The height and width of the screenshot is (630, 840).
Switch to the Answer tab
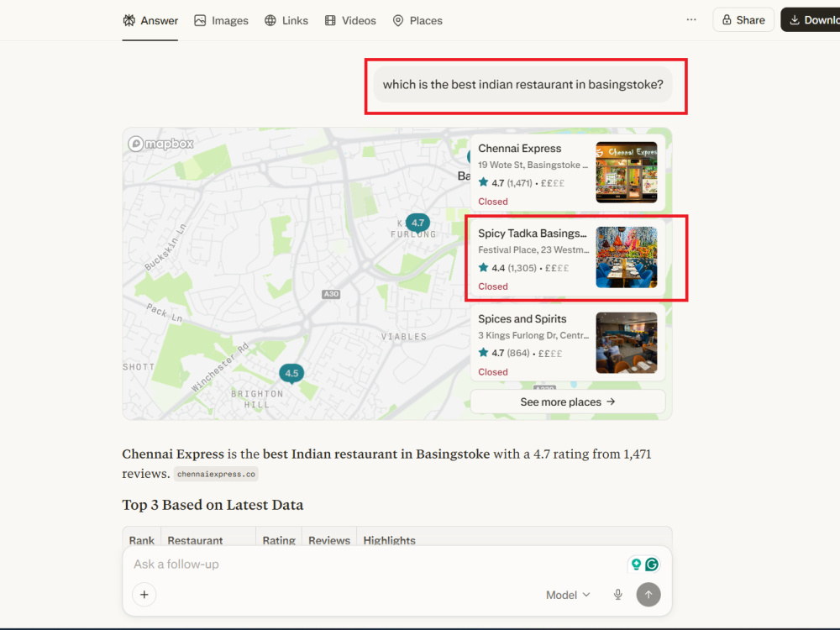coord(150,20)
